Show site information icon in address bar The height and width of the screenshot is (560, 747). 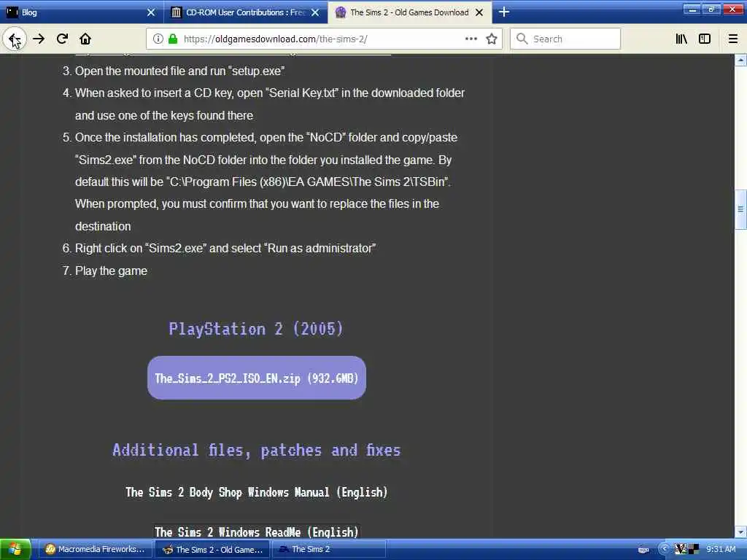(x=158, y=39)
